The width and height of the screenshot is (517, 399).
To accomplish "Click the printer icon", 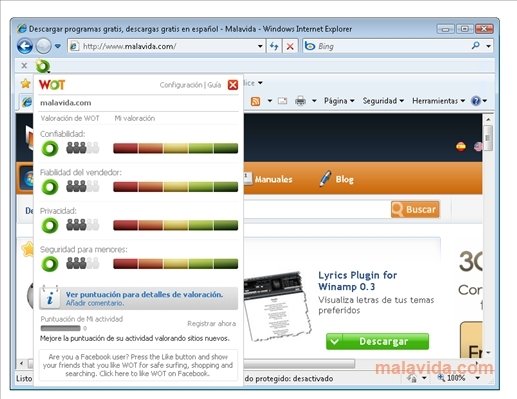I will click(x=300, y=101).
